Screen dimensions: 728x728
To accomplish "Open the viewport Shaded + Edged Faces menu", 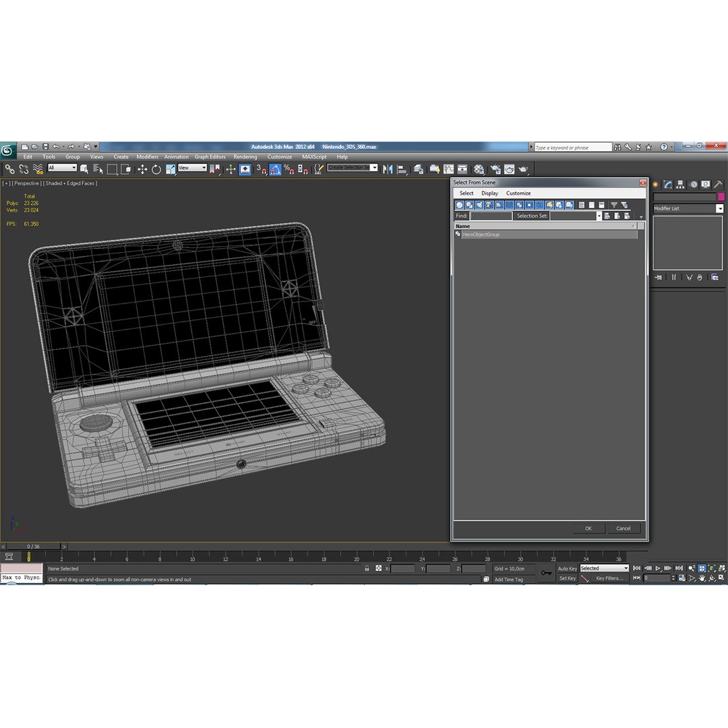I will [x=70, y=183].
